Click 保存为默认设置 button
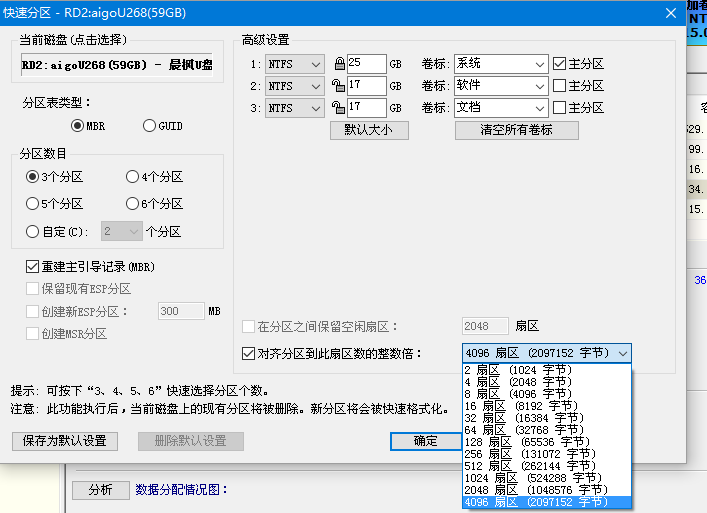Screen dimensions: 707x513 click(x=65, y=441)
